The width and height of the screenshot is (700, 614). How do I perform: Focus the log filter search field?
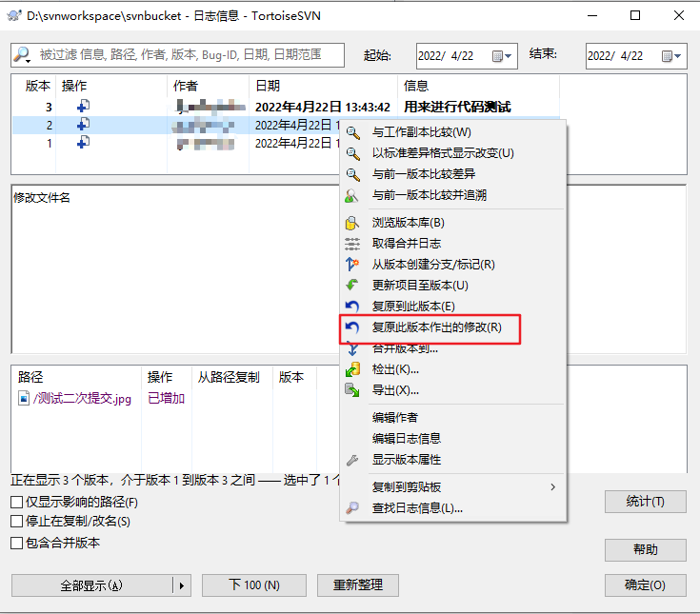click(178, 55)
